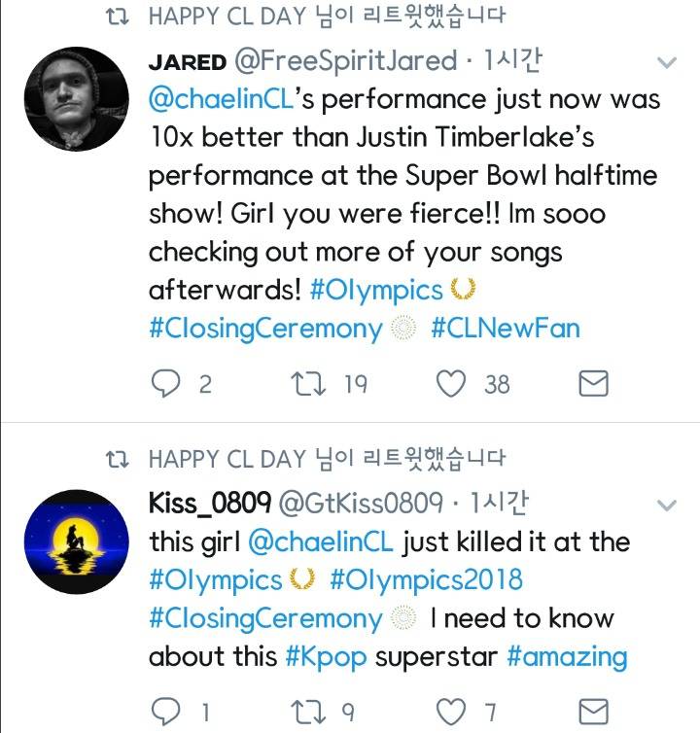This screenshot has height=733, width=700.
Task: Reply to JARED's tweet
Action: point(166,384)
